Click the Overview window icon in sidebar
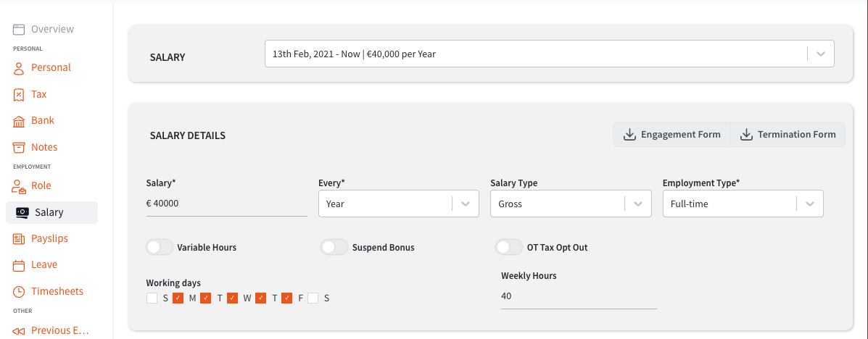Image resolution: width=868 pixels, height=339 pixels. [19, 29]
